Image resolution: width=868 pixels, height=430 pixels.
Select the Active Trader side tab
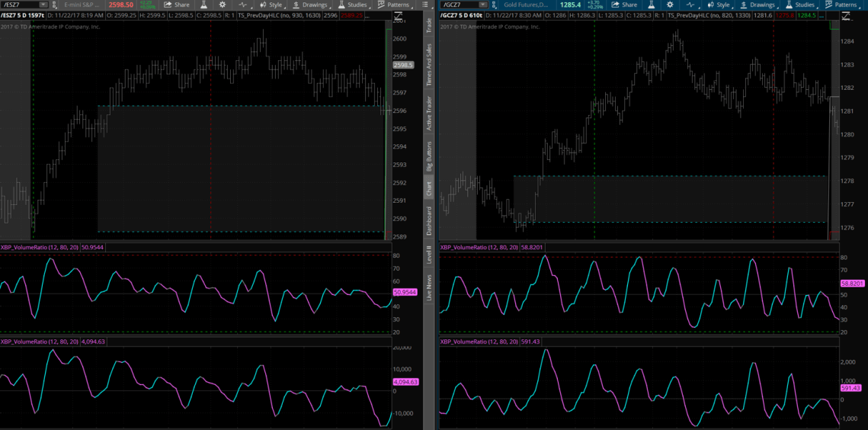tap(428, 114)
